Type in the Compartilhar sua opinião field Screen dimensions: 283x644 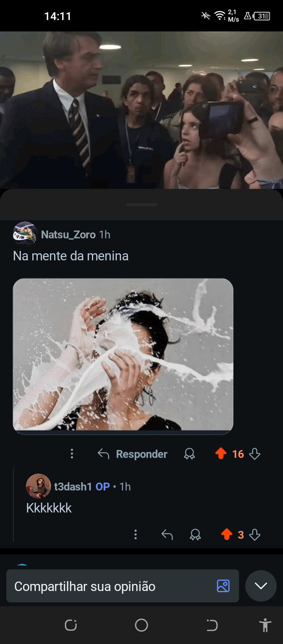click(x=110, y=586)
